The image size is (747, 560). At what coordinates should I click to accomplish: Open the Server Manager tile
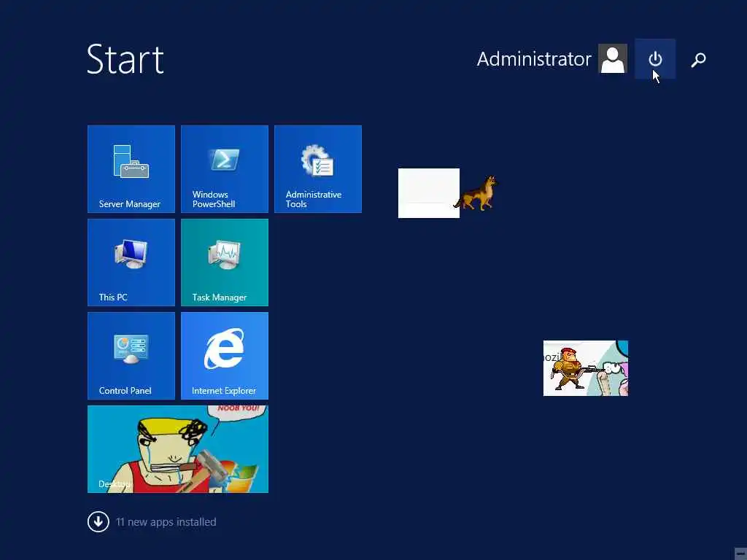[x=131, y=169]
